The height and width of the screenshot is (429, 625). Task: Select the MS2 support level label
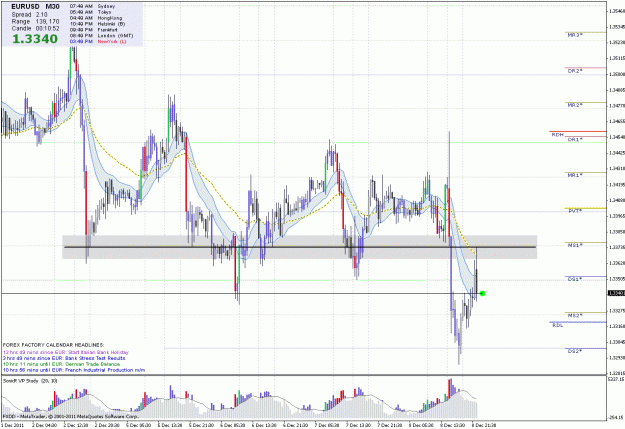575,315
